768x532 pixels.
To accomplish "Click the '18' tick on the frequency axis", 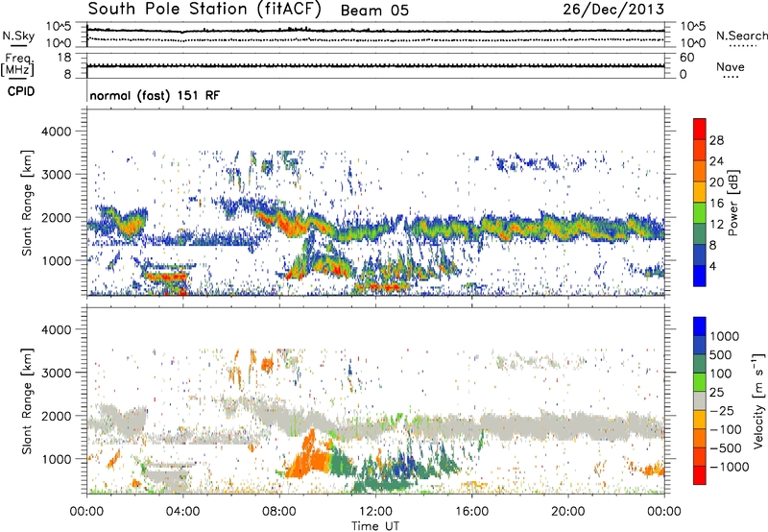I will pyautogui.click(x=64, y=58).
